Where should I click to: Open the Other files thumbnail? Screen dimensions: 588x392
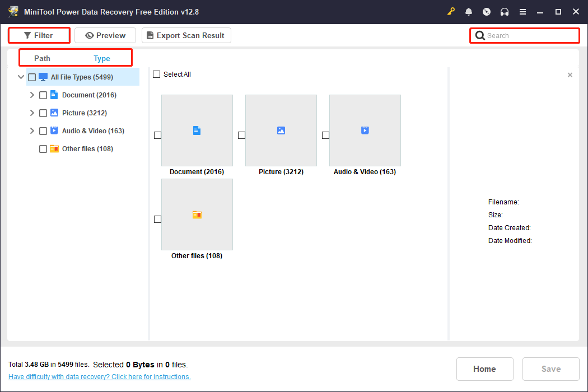click(x=197, y=214)
